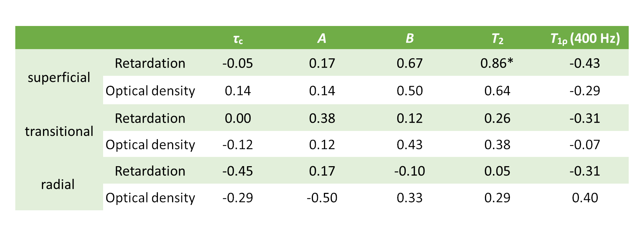Click the Retardation label under superficial
Image resolution: width=644 pixels, height=232 pixels.
pos(150,63)
